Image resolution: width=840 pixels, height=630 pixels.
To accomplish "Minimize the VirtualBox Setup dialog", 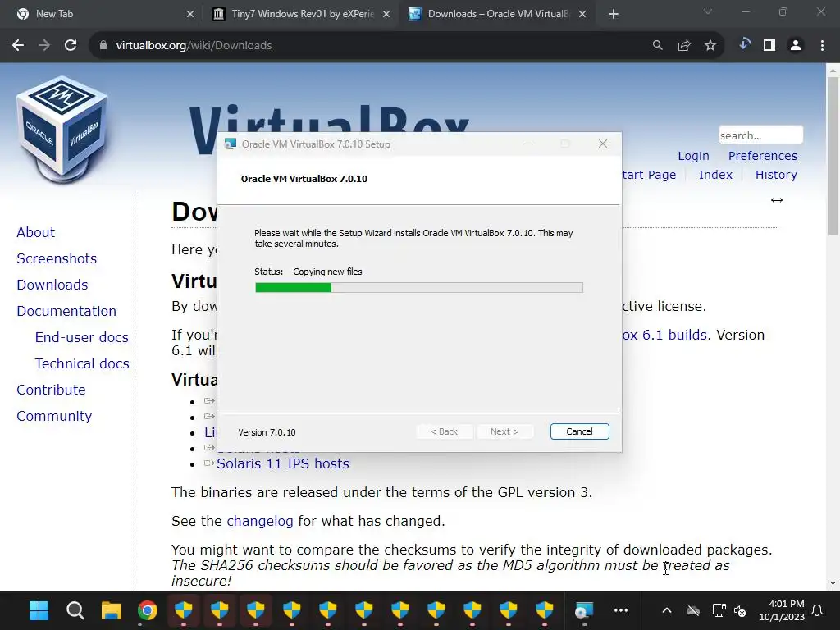I will coord(528,144).
